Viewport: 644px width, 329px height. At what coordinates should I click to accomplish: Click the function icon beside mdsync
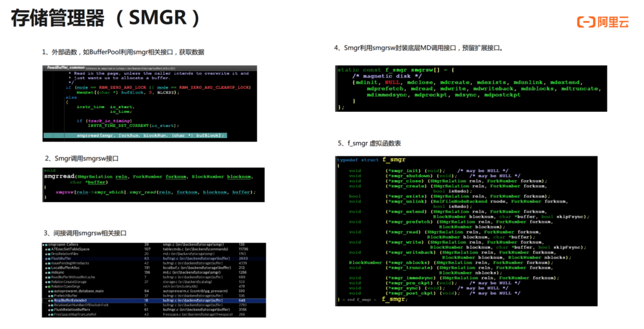tap(49, 273)
